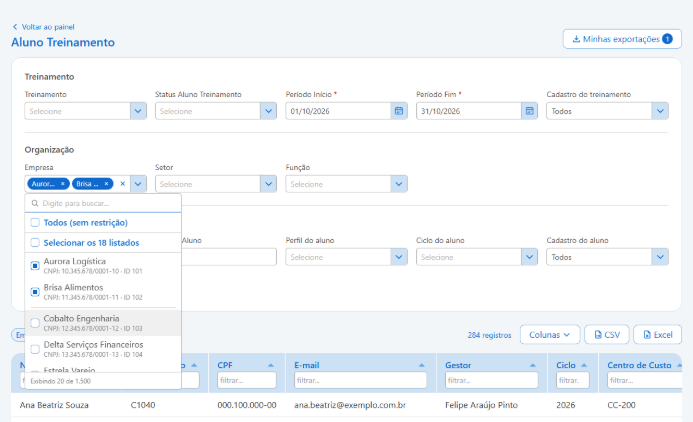Click the Ciclo column filter field
Viewport: 693px width, 422px height.
pyautogui.click(x=572, y=380)
